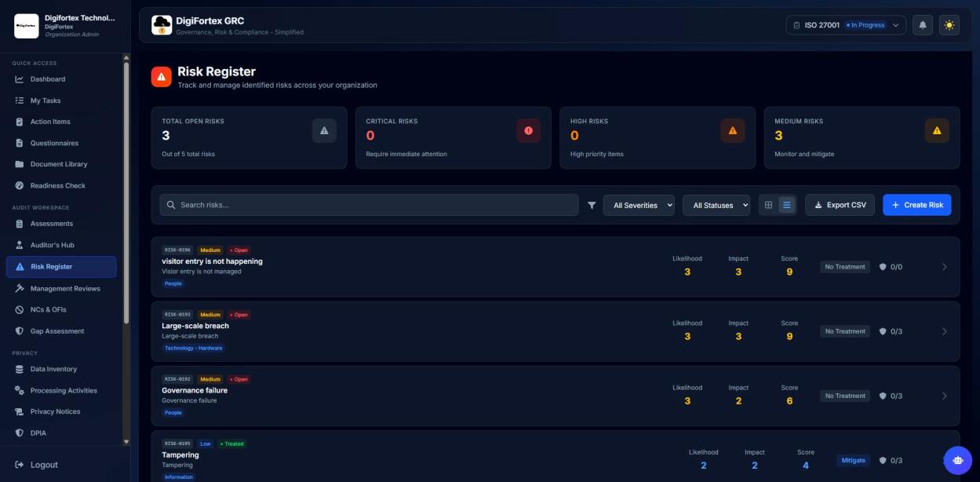Expand the Governance failure row chevron

[944, 396]
